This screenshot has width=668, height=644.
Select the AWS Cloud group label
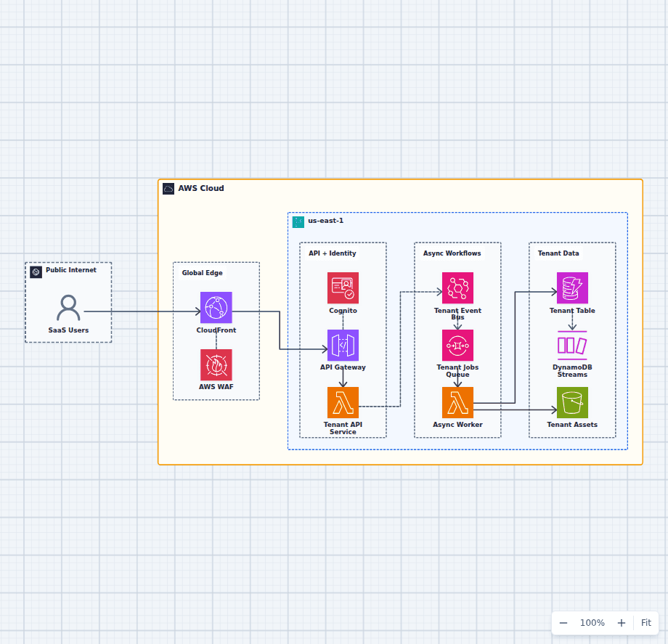click(200, 188)
